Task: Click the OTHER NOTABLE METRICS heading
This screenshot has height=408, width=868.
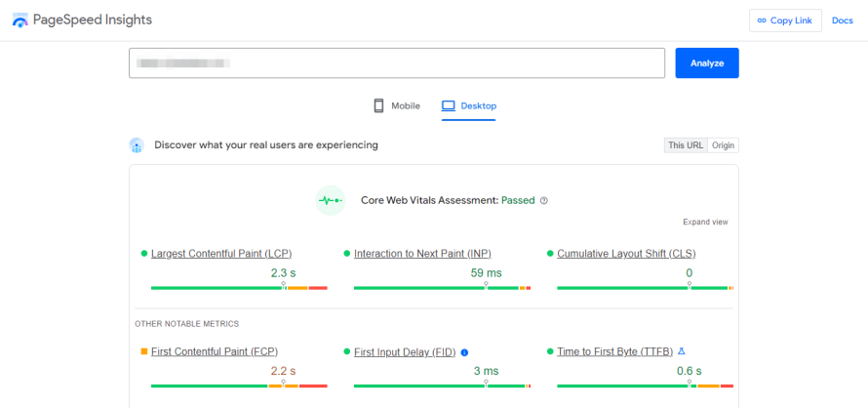Action: [187, 324]
